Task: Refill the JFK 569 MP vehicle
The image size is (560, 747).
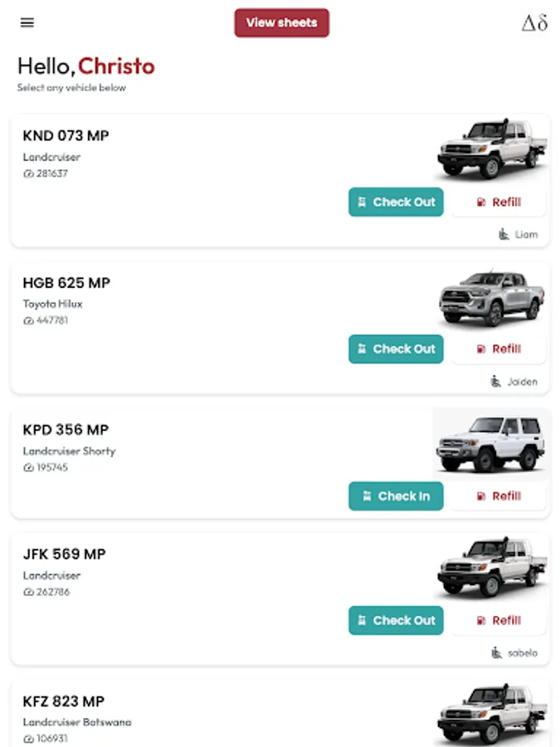Action: click(499, 620)
